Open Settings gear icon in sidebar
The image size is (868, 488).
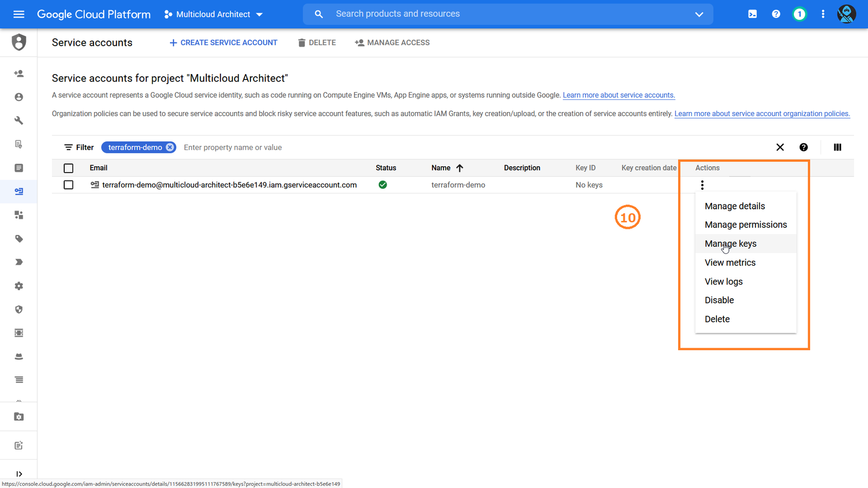pyautogui.click(x=19, y=286)
